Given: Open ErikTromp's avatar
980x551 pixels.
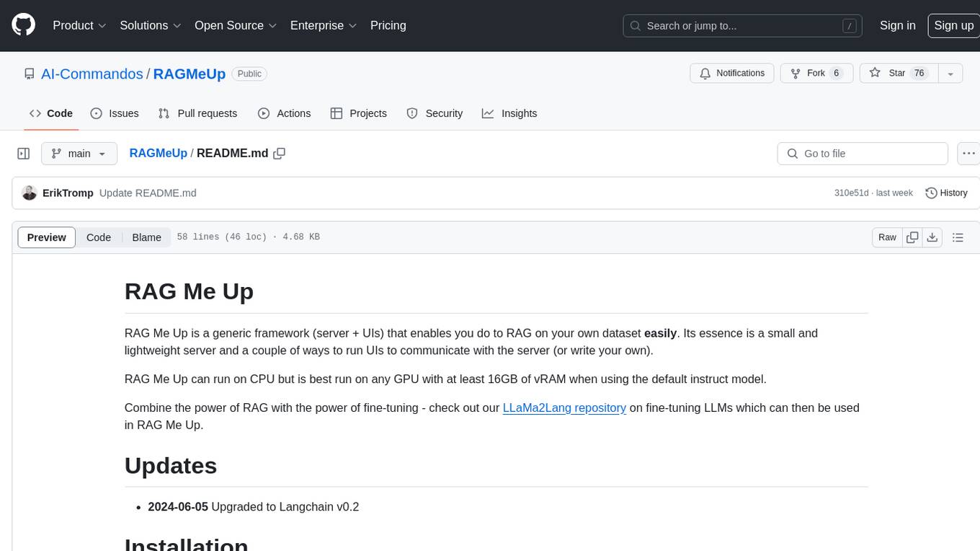Looking at the screenshot, I should [30, 193].
